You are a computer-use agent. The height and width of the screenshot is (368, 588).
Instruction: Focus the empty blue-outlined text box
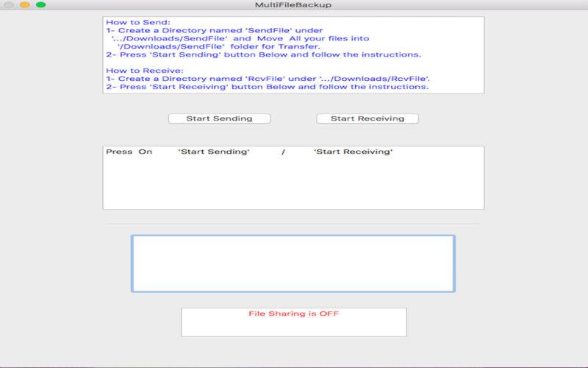pos(293,263)
